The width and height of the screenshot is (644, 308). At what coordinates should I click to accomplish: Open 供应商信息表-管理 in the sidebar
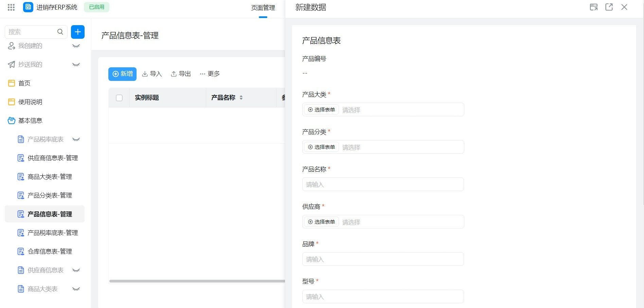coord(53,158)
